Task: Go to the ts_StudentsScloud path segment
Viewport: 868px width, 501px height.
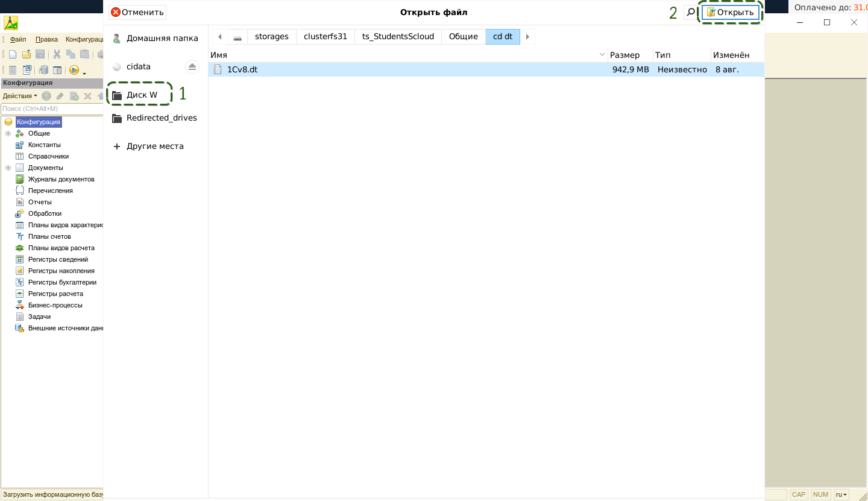Action: [x=398, y=37]
